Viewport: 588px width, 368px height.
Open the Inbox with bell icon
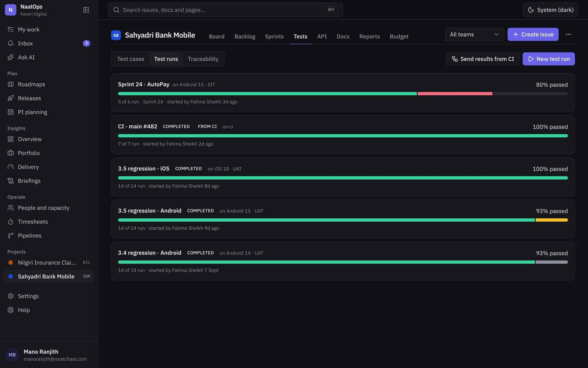click(x=49, y=43)
